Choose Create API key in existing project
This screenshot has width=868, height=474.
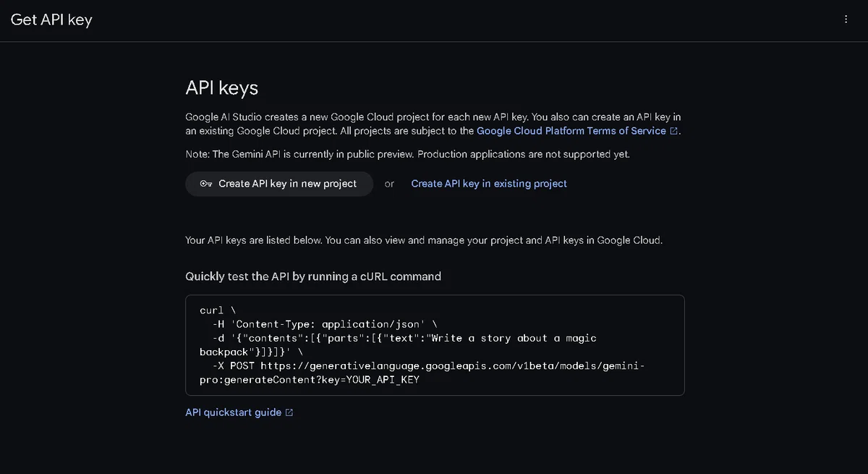(x=489, y=184)
